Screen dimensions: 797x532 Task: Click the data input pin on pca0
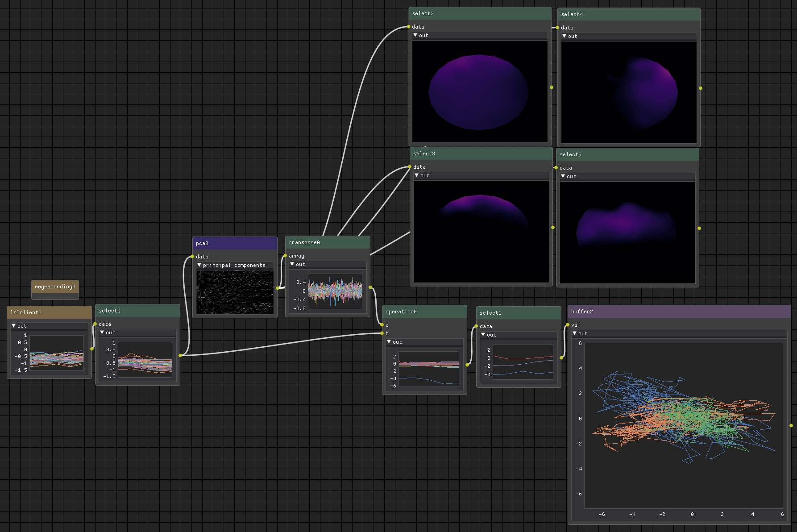click(192, 257)
